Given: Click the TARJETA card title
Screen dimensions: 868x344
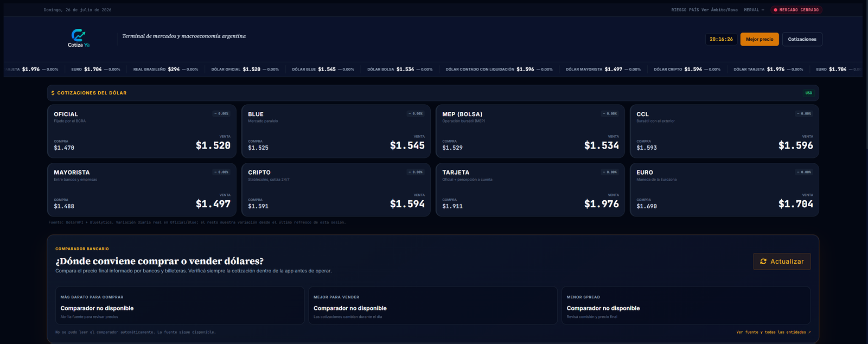Looking at the screenshot, I should [x=456, y=173].
